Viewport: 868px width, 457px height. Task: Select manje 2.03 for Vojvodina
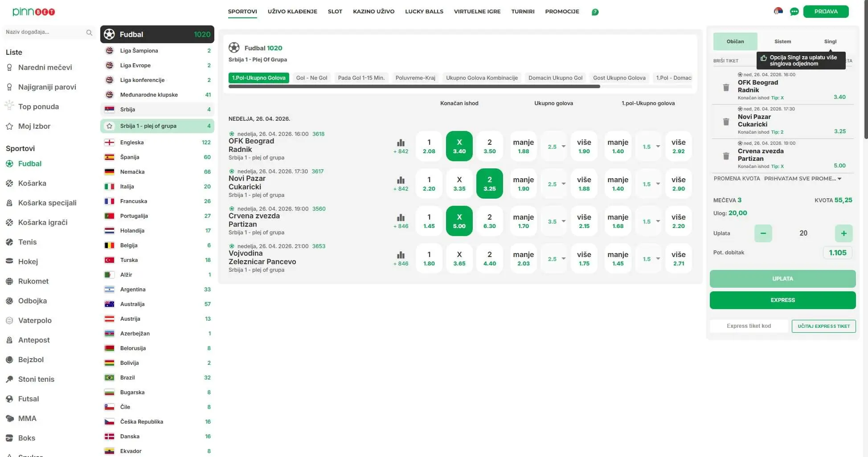(524, 258)
